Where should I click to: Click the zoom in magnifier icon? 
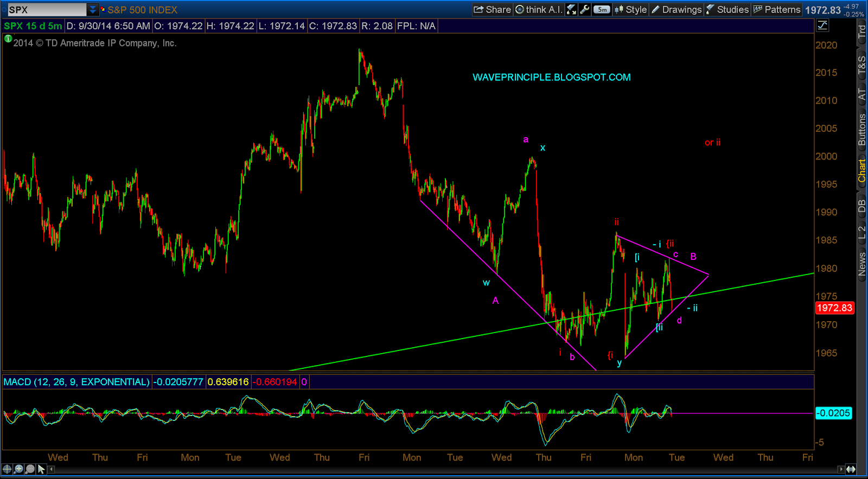pyautogui.click(x=18, y=469)
